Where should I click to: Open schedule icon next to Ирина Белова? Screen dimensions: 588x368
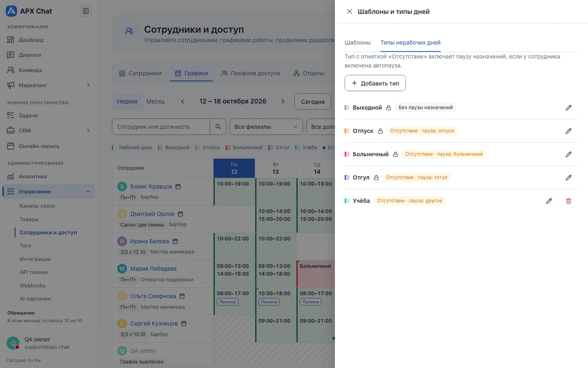pos(175,241)
